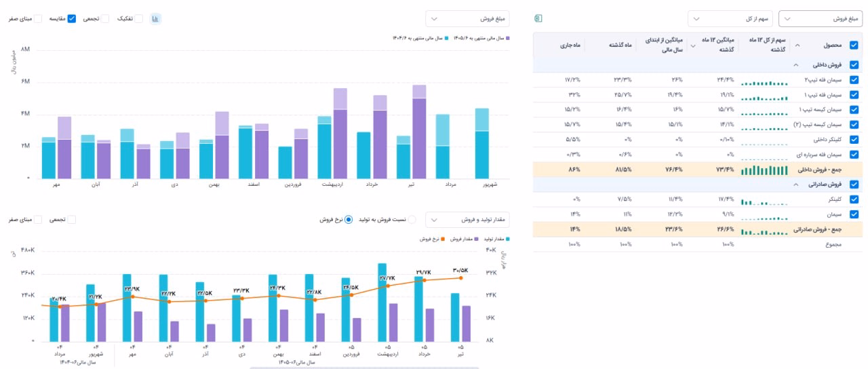Click سهم از کل ۱۲ ماه گذشته column header
The width and height of the screenshot is (868, 369).
tap(764, 45)
